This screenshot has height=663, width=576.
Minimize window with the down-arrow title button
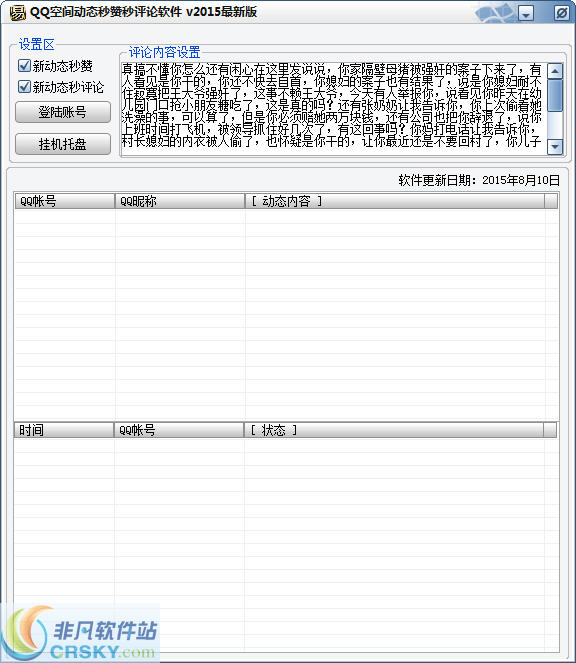pos(526,13)
